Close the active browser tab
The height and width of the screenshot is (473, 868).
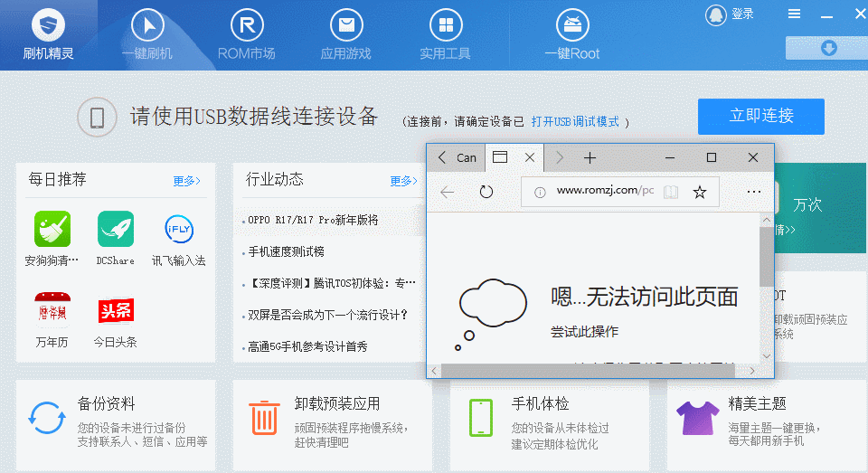[530, 157]
